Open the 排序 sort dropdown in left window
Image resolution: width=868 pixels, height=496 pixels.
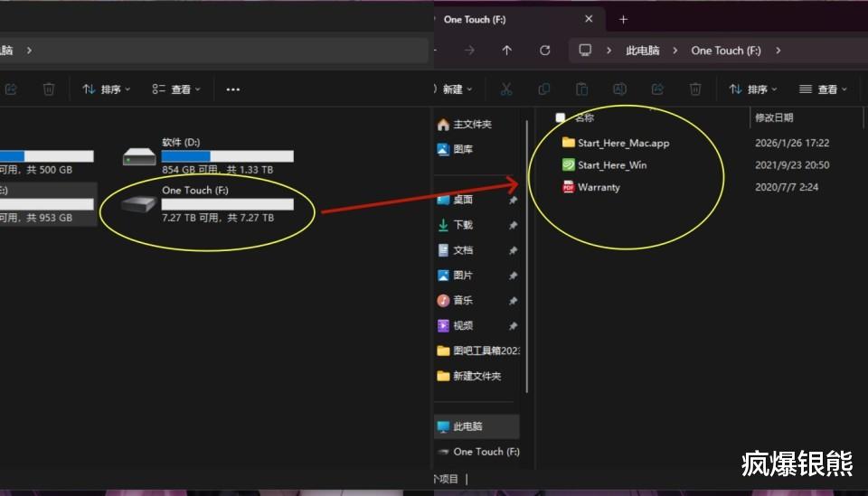point(107,89)
